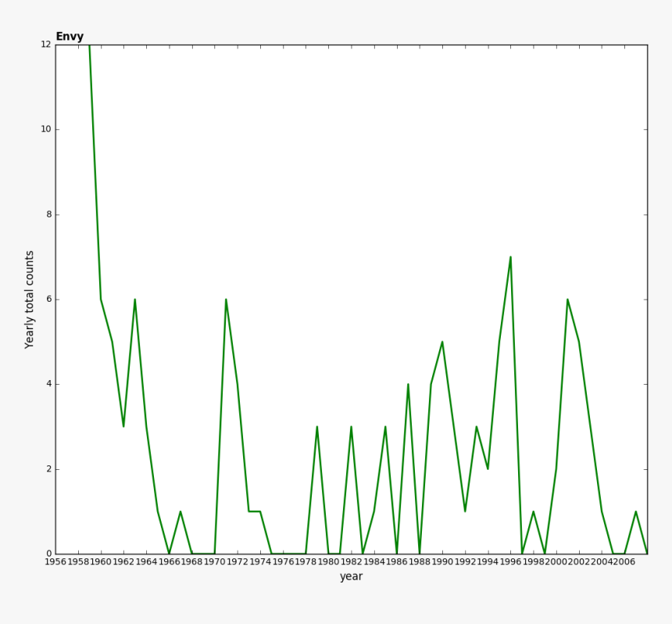
Task: Click the x-axis tick label '1960'
Action: 101,561
